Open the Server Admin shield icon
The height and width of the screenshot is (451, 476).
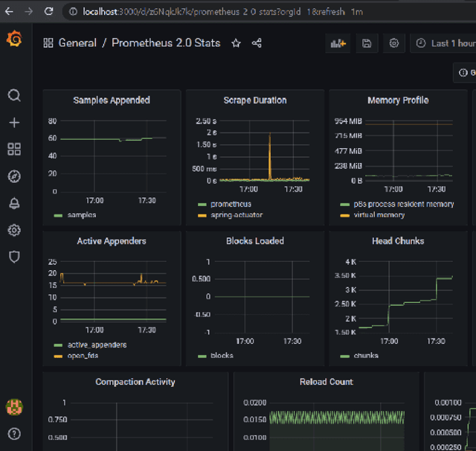point(14,257)
